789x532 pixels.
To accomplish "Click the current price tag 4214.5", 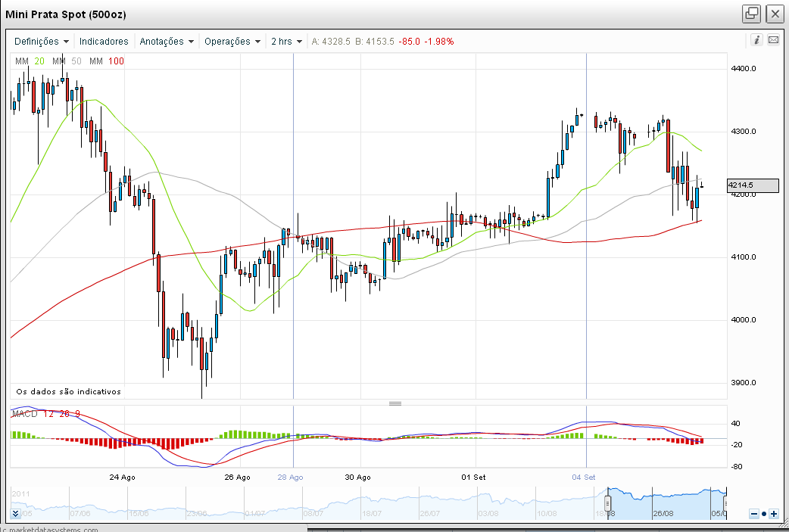I will click(753, 185).
